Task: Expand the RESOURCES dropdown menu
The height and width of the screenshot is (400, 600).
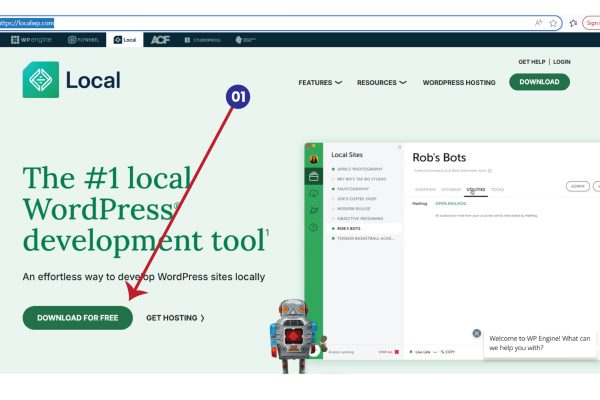Action: tap(382, 82)
